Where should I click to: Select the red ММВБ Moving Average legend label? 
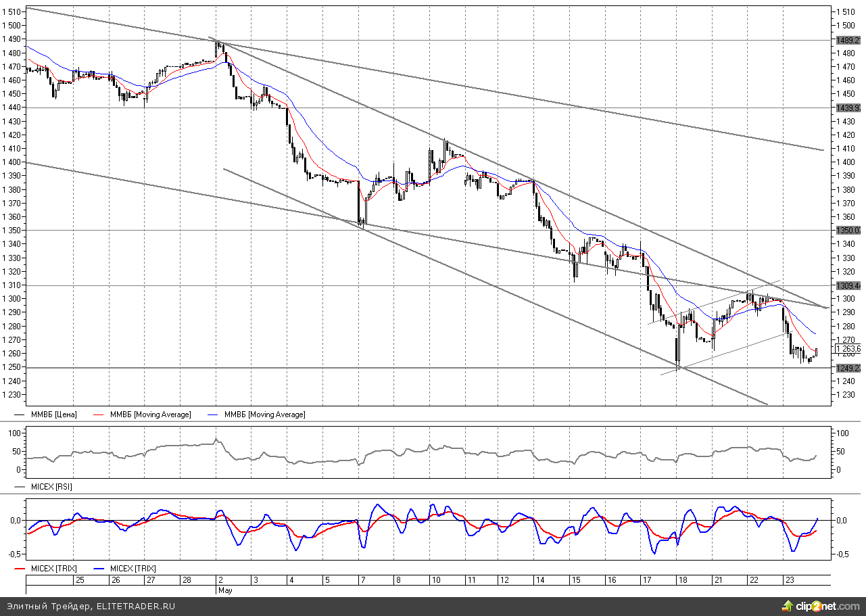click(150, 414)
